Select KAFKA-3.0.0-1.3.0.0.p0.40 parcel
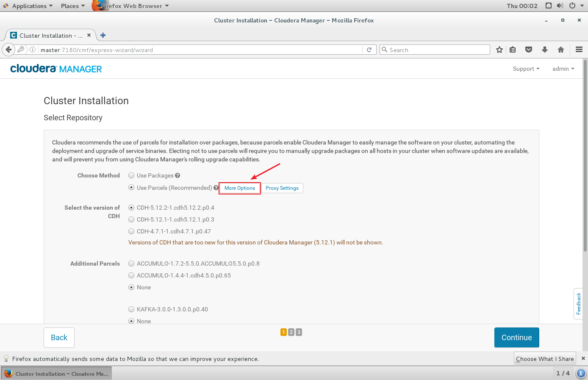Screen dimensions: 588x380 pos(131,309)
